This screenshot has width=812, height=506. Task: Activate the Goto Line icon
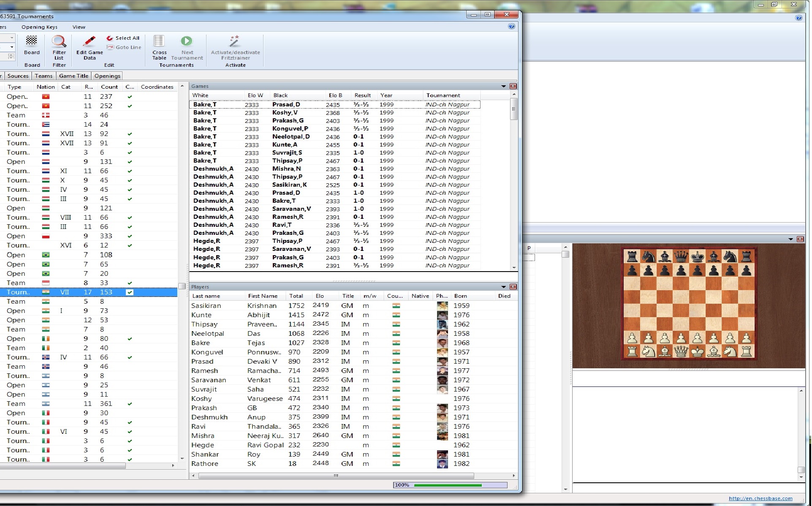tap(109, 47)
